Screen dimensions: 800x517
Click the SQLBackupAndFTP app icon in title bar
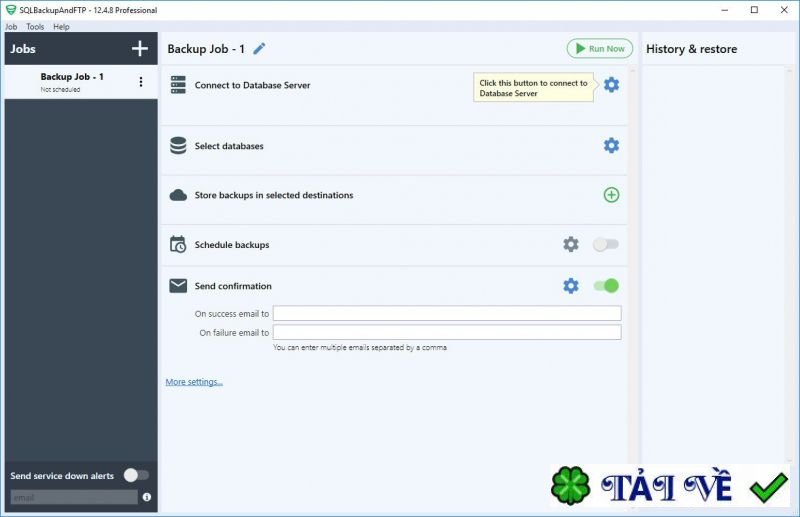pyautogui.click(x=10, y=10)
